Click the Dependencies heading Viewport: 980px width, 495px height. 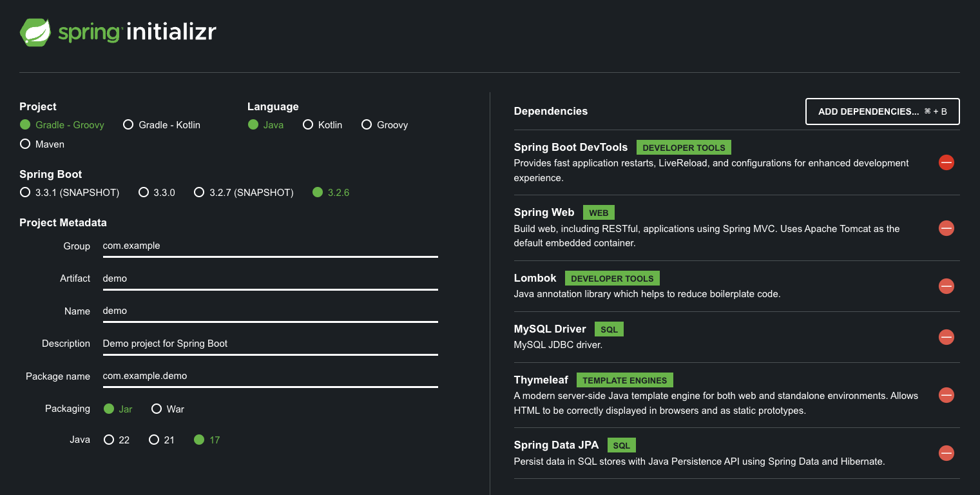point(551,112)
